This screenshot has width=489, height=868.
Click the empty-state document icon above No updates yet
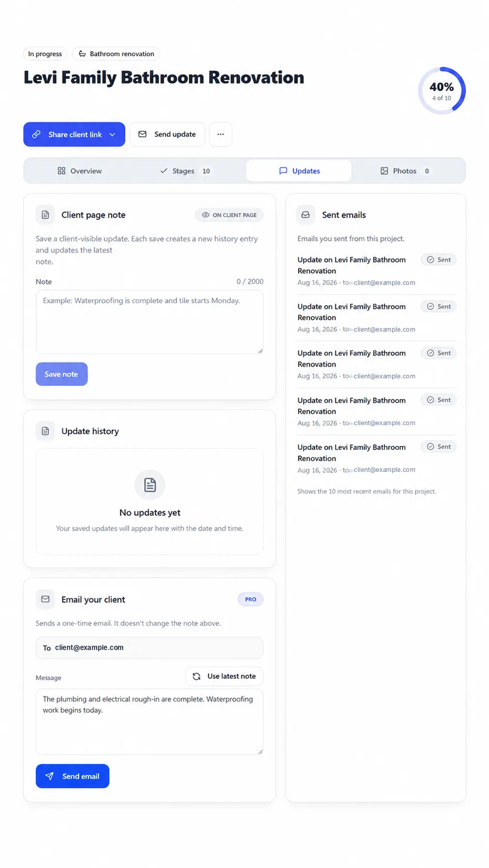[150, 485]
